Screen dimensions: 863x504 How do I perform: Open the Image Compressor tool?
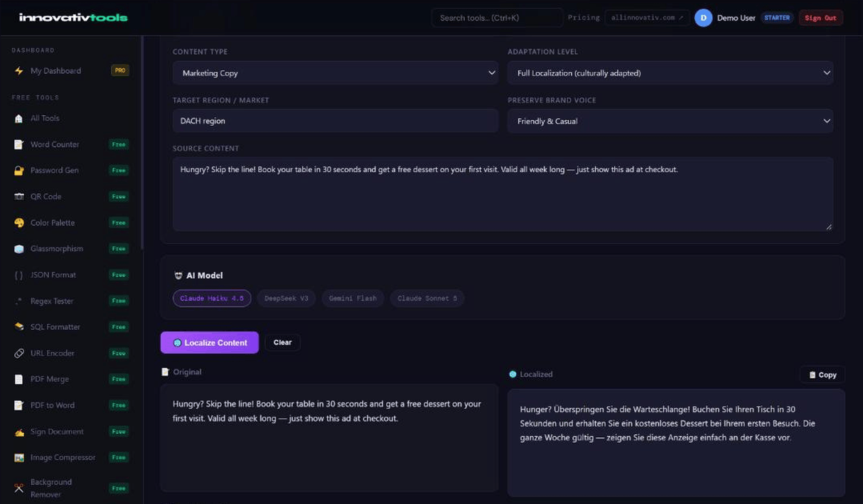(71, 458)
